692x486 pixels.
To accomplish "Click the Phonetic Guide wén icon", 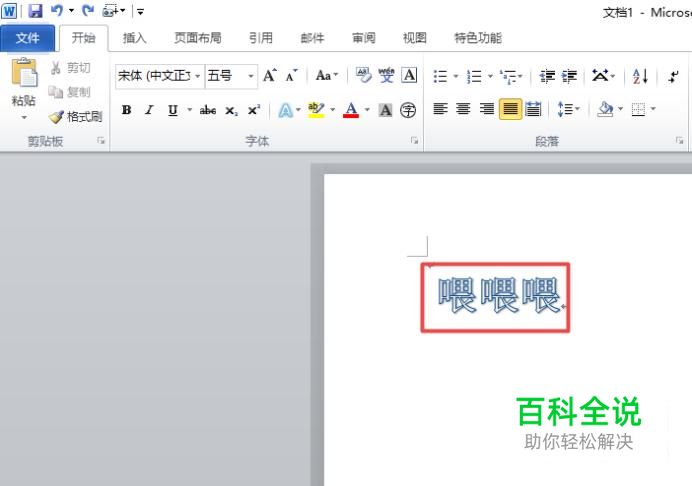I will (386, 75).
